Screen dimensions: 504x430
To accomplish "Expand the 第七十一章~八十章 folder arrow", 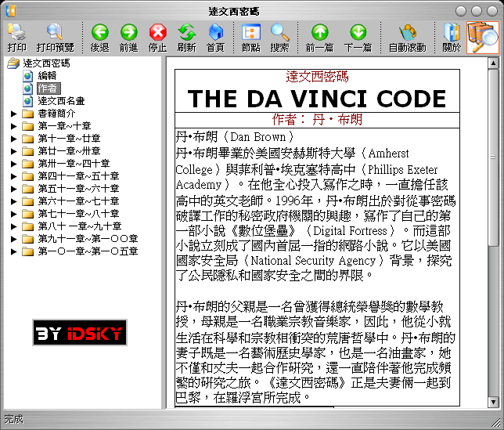I will 13,214.
